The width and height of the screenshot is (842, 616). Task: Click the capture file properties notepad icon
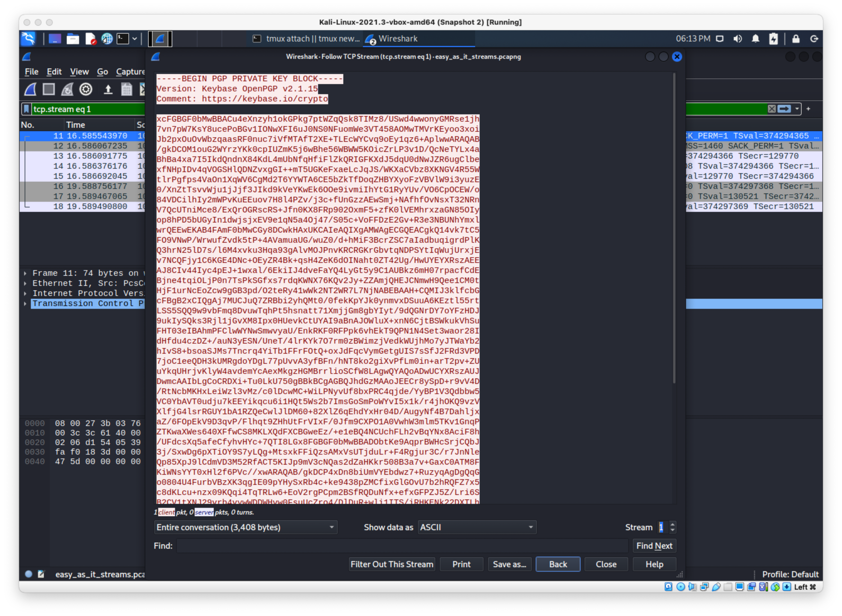pyautogui.click(x=41, y=574)
